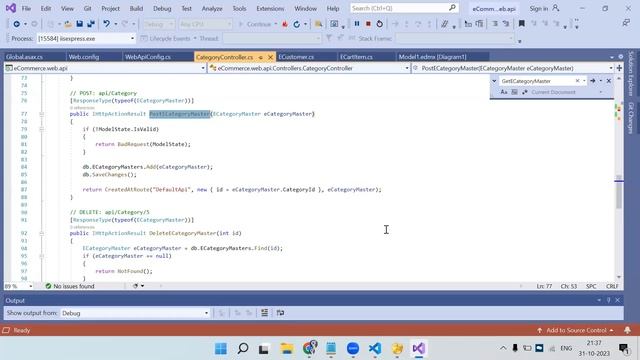
Task: Switch to WebApiConfig.cs tab
Action: (x=148, y=57)
